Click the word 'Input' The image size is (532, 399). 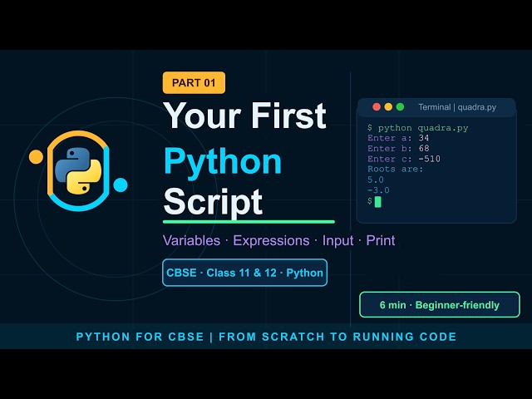[338, 240]
